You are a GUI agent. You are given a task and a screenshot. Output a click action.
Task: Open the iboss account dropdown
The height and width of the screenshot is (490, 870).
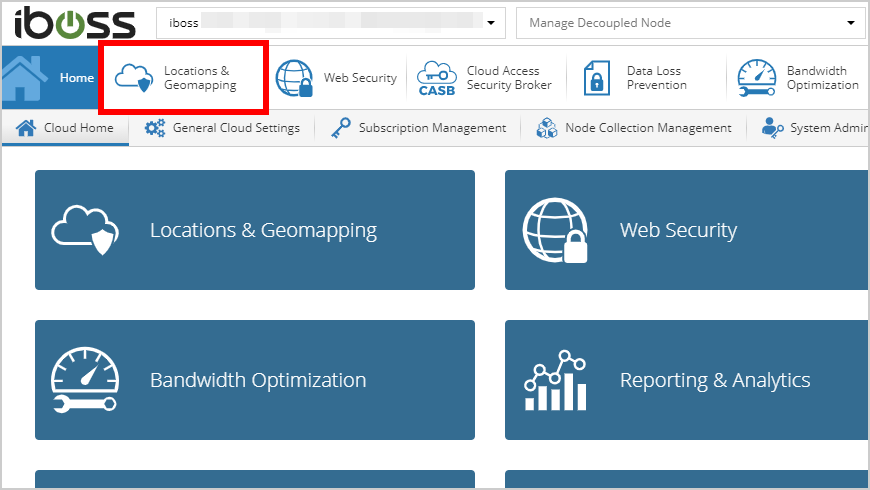(331, 23)
